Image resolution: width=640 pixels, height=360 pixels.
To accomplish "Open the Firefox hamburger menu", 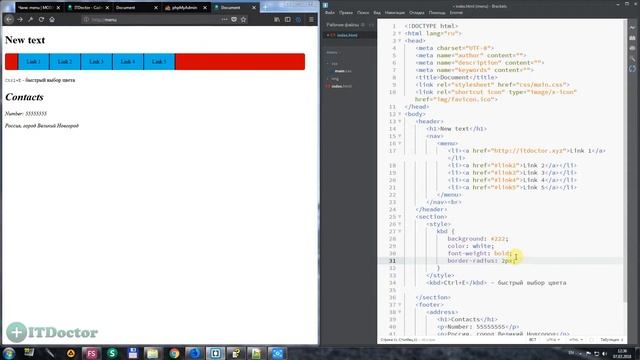I will [311, 19].
